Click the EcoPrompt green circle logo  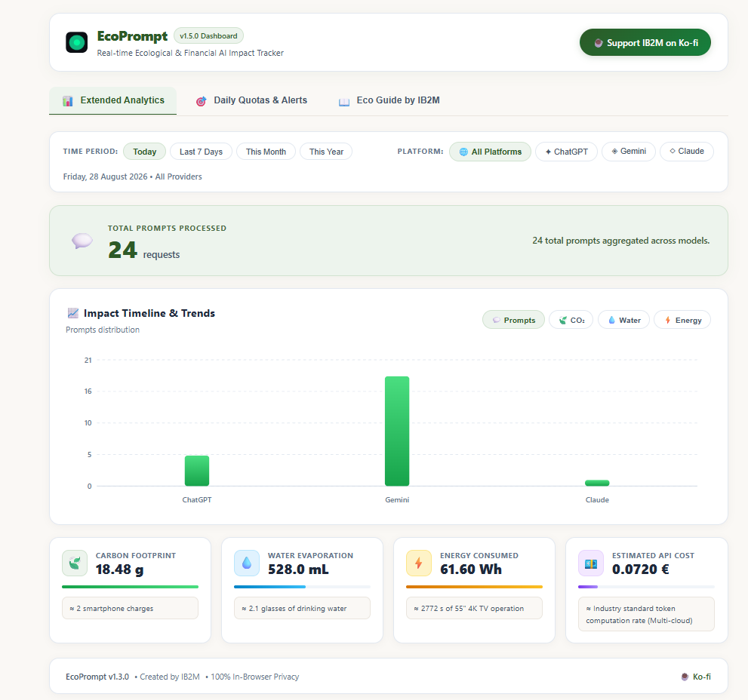[76, 42]
